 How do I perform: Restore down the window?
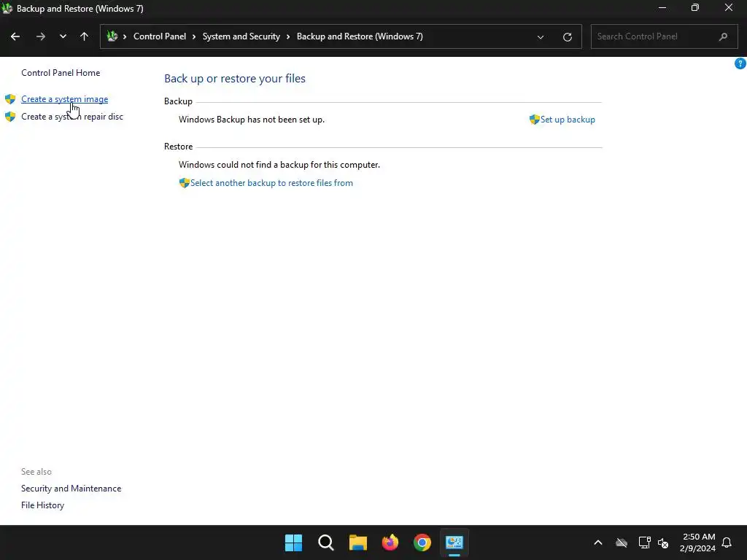coord(695,7)
